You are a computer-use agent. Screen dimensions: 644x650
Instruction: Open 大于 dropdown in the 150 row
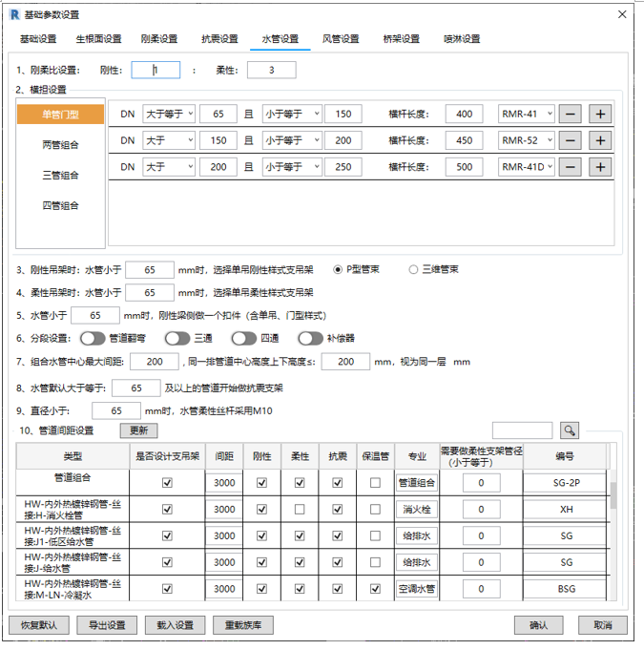point(169,140)
